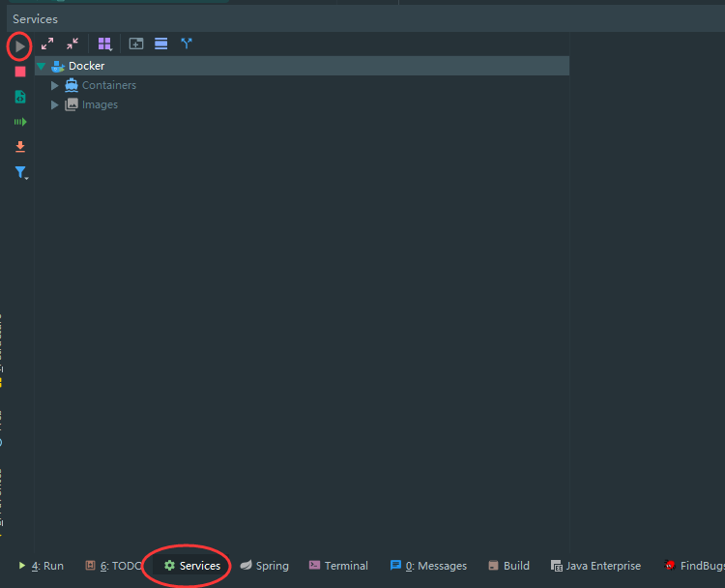Collapse the Docker tree node
725x588 pixels.
click(42, 66)
